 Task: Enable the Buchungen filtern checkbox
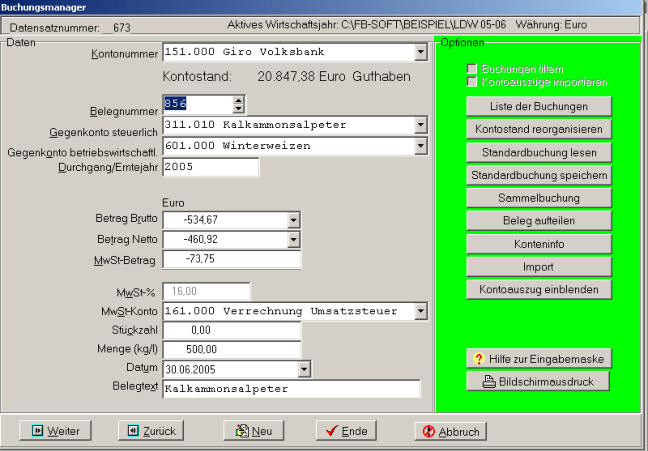pyautogui.click(x=472, y=69)
